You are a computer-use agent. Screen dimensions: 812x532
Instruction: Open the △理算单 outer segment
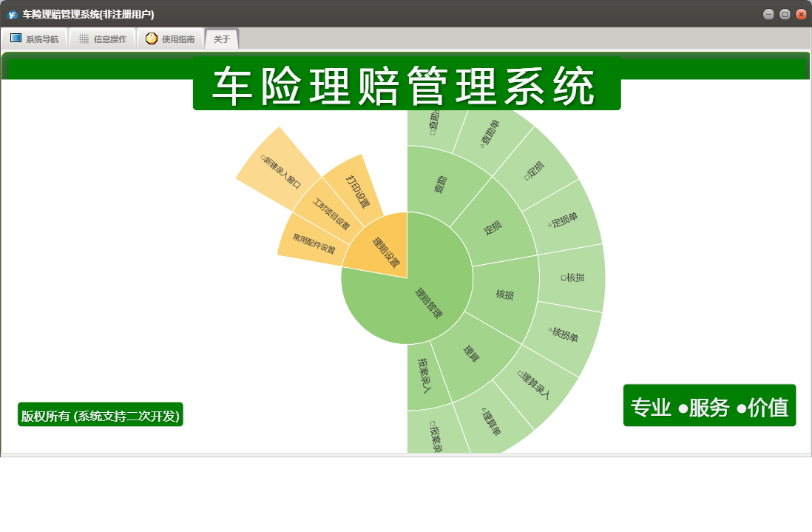point(491,422)
